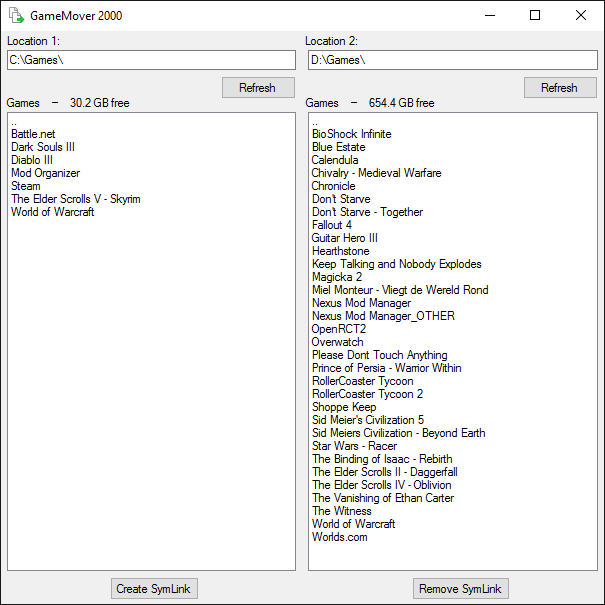Minimize the GameMover 2000 window
Viewport: 605px width, 605px height.
490,15
